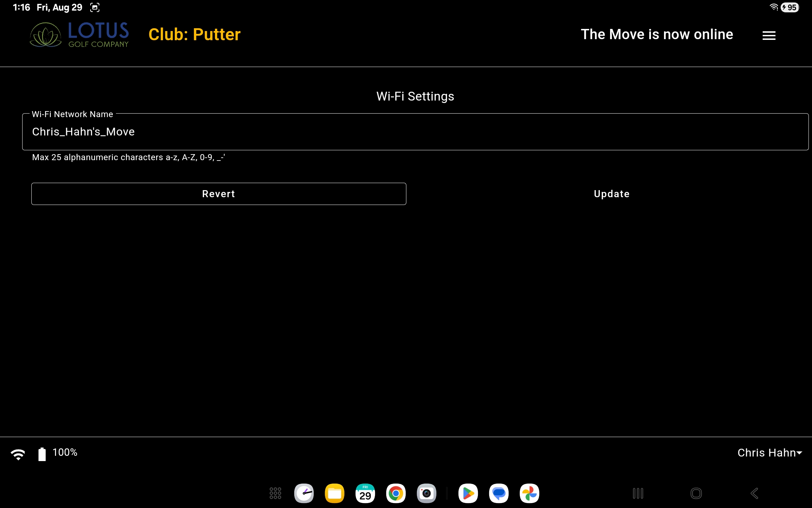Open the hamburger menu icon
Screen dimensions: 812x508
769,35
